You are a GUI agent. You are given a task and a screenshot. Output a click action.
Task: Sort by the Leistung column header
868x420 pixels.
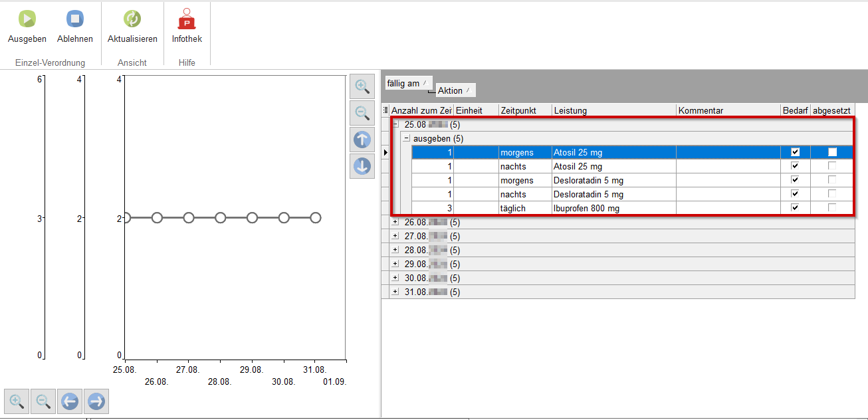[x=613, y=110]
